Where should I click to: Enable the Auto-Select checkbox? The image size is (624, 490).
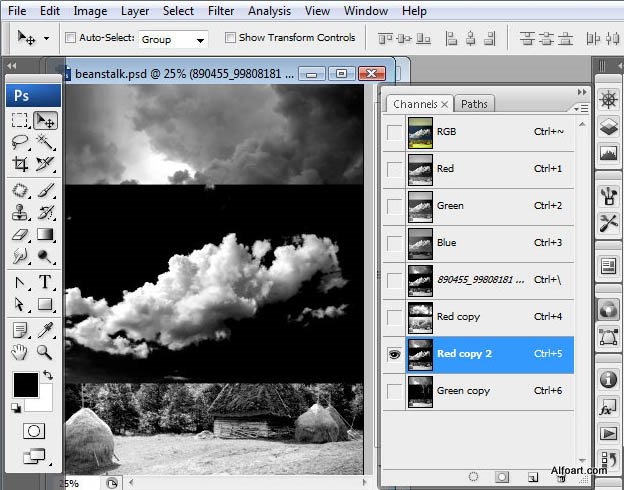point(71,38)
